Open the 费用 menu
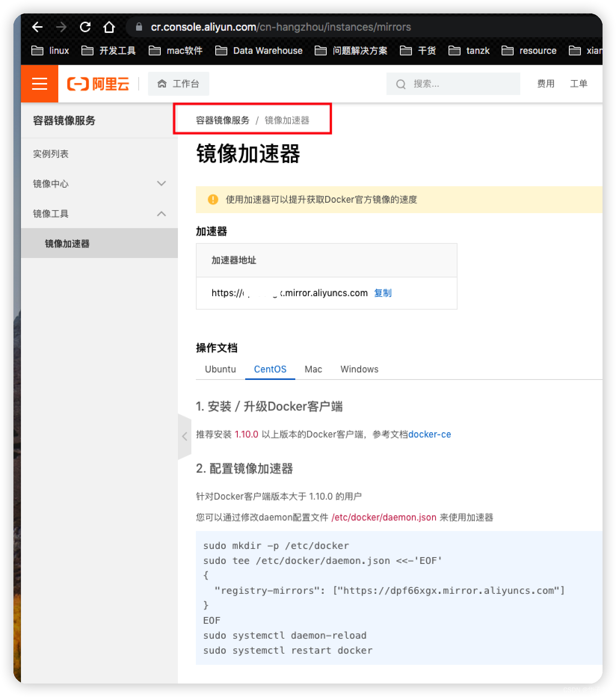This screenshot has height=697, width=616. point(546,84)
